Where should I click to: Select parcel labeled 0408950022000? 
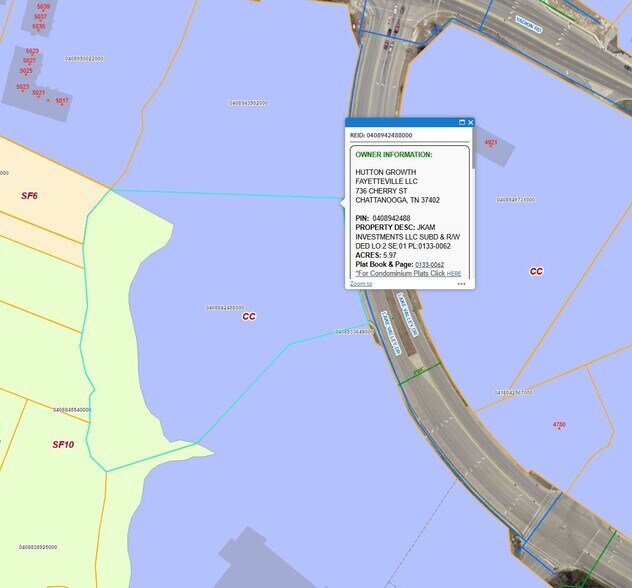[x=84, y=58]
